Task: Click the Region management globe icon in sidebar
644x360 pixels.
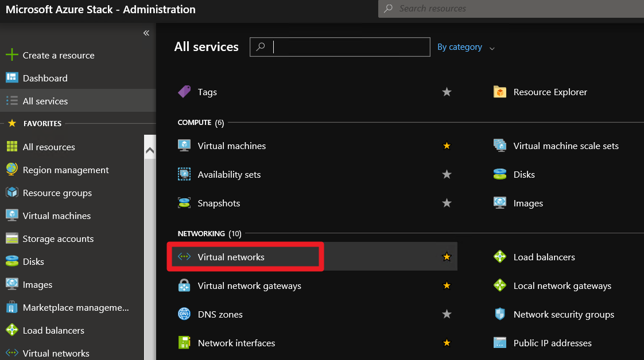Action: [11, 170]
